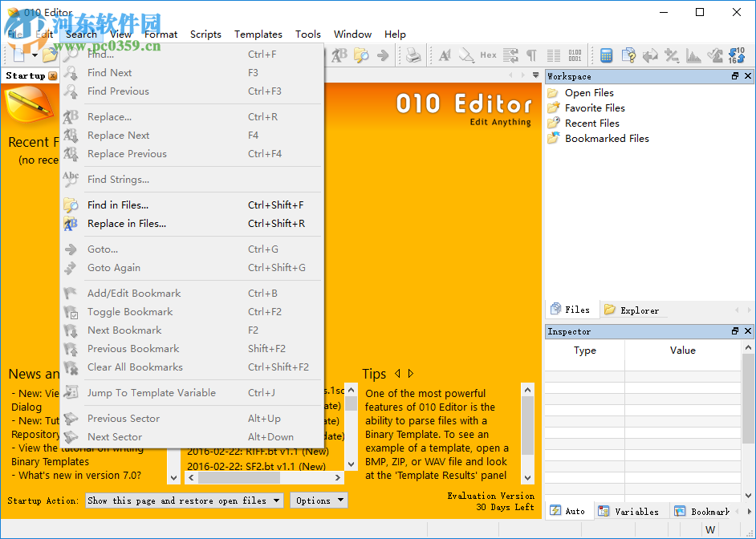This screenshot has height=539, width=756.
Task: Click the highlighter color toolbar icon
Action: tap(466, 55)
